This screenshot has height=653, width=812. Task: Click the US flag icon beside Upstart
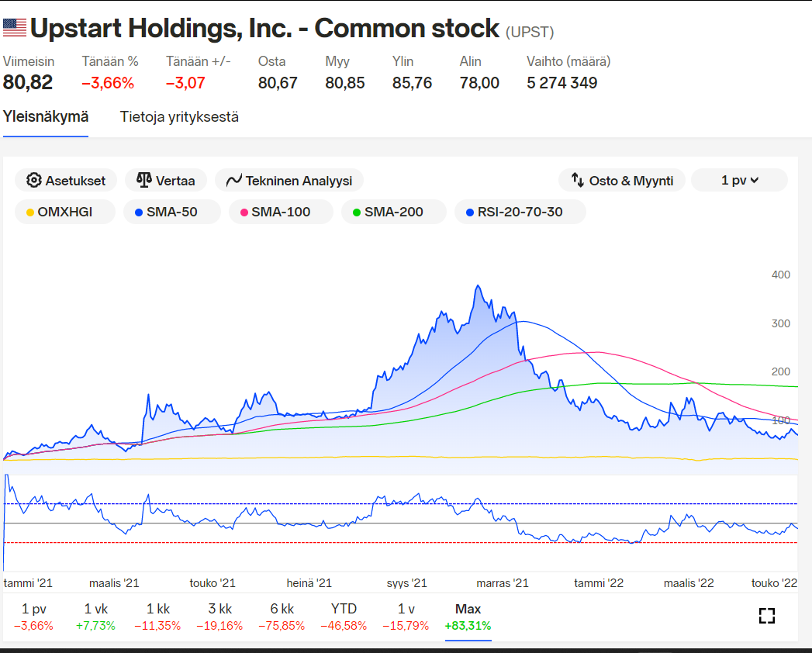click(x=15, y=27)
